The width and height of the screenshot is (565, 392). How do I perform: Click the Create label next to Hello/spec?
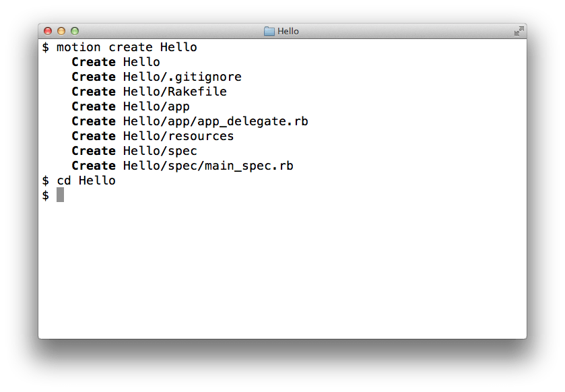coord(93,150)
